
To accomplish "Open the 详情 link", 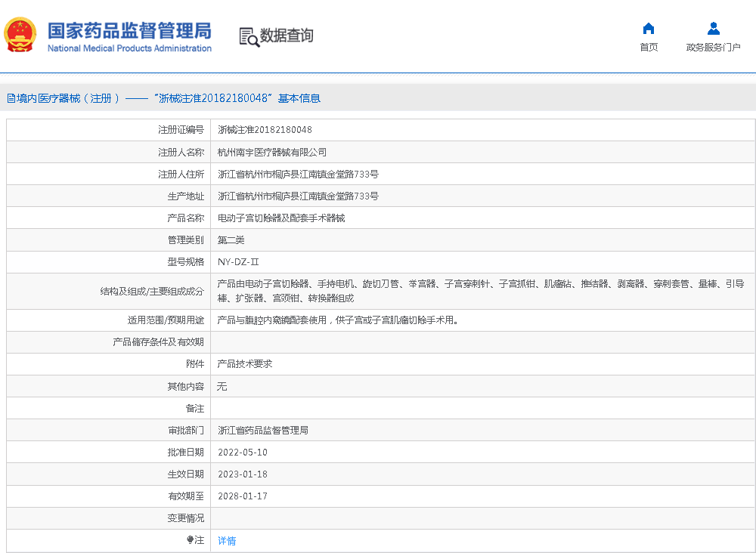I will tap(227, 541).
